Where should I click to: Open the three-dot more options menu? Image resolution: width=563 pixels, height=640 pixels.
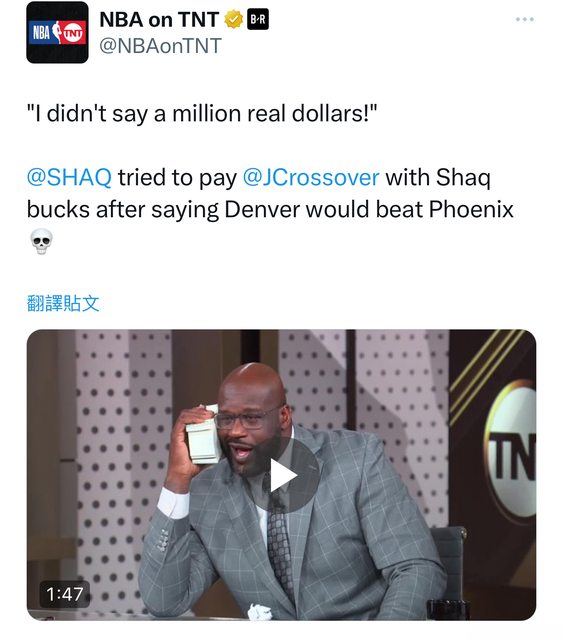[525, 19]
